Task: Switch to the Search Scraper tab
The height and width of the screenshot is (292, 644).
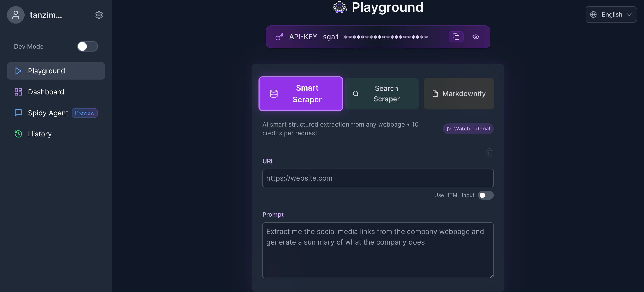Action: 382,94
